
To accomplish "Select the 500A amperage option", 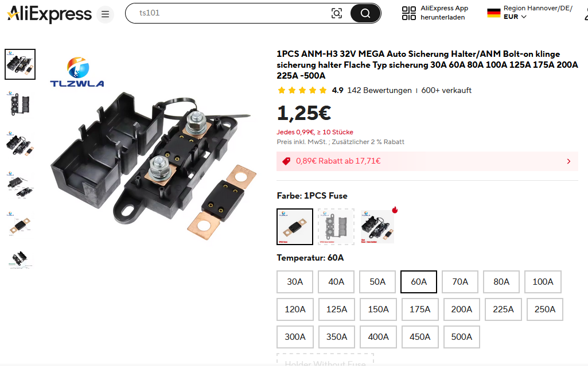I will (461, 337).
